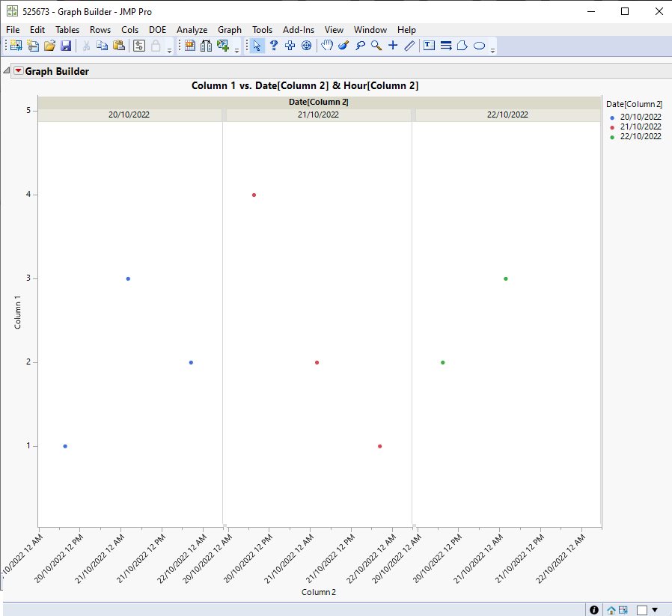Viewport: 672px width, 616px height.
Task: Open the Add-Ins menu
Action: [299, 30]
